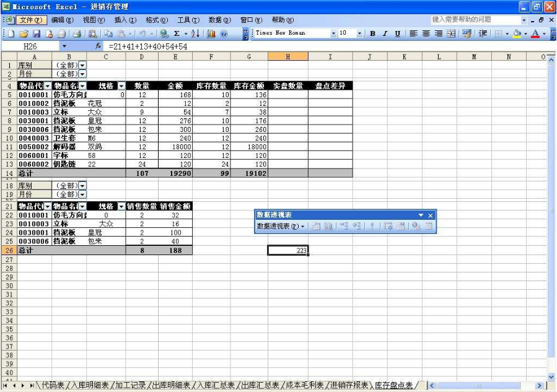Screen dimensions: 557x392
Task: Click the Undo arrow icon
Action: click(x=143, y=33)
